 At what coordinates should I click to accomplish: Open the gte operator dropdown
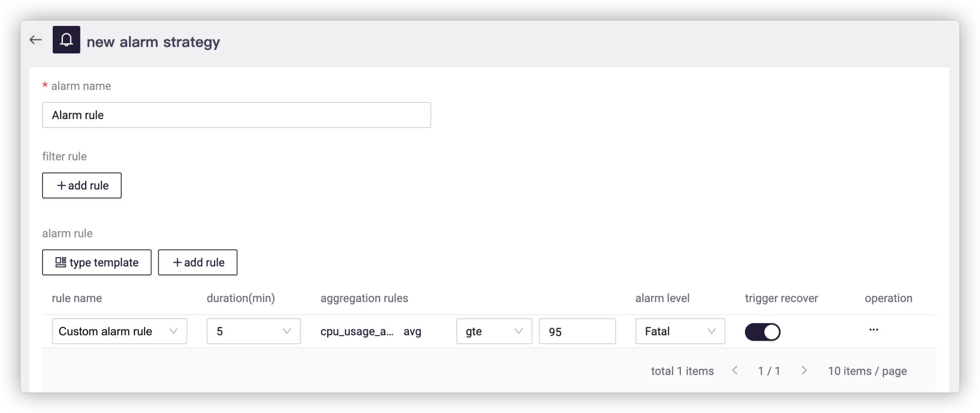pyautogui.click(x=494, y=331)
